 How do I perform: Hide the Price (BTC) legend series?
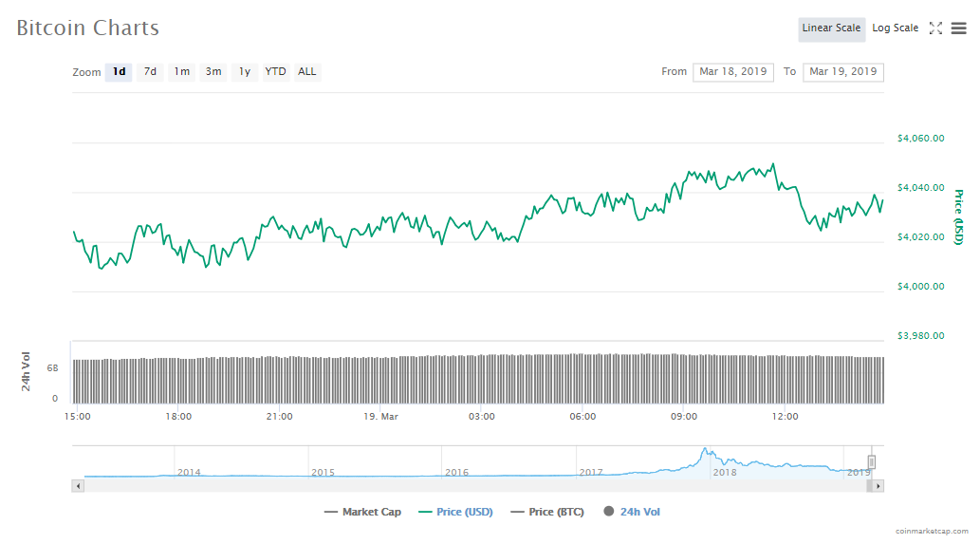tap(546, 512)
